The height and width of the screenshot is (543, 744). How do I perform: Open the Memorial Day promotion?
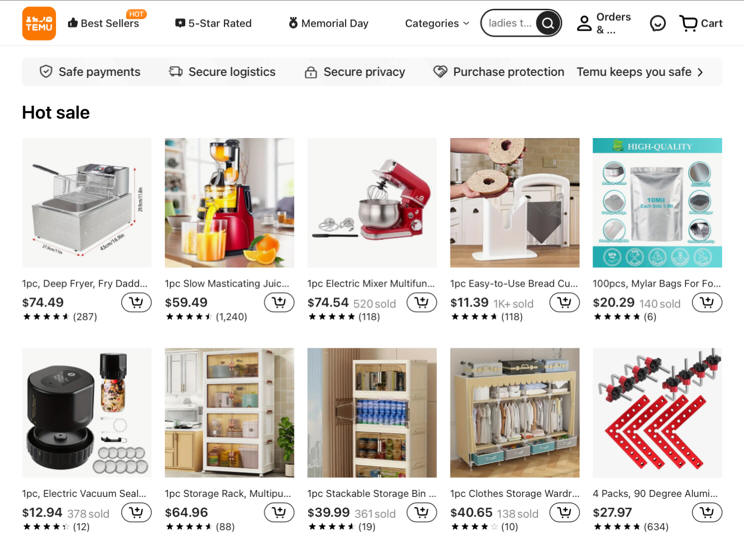coord(328,23)
